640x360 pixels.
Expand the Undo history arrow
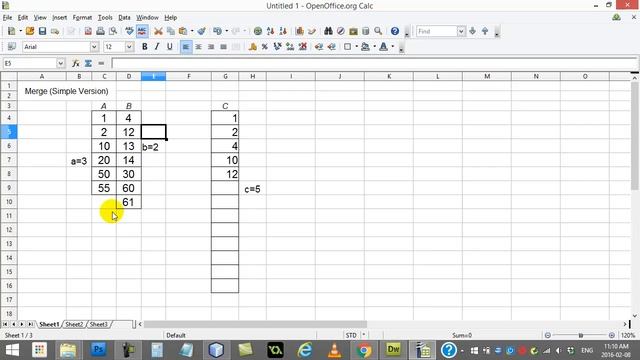click(x=227, y=31)
